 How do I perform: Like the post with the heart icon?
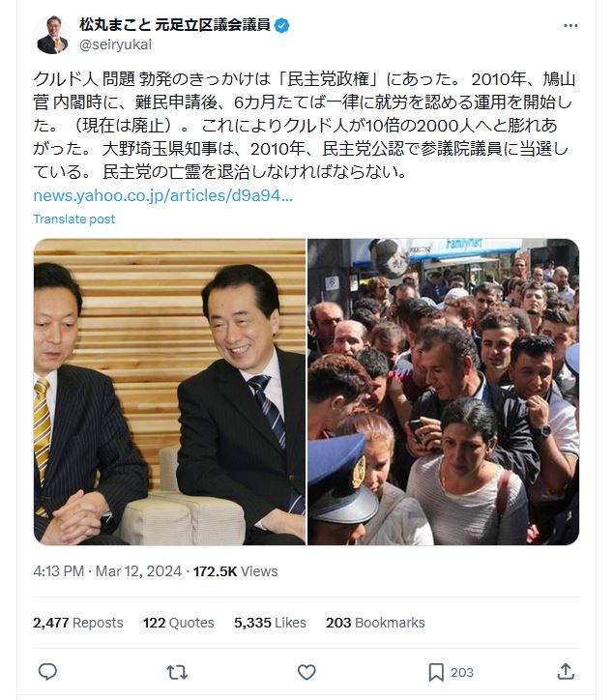(306, 672)
